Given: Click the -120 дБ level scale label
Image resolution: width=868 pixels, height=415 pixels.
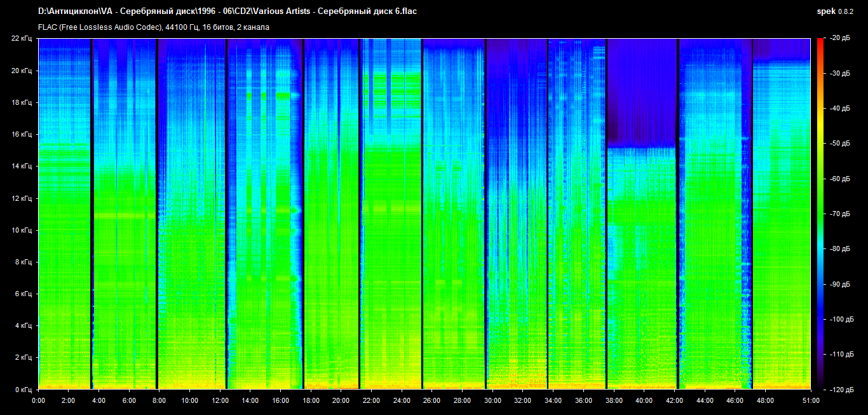Looking at the screenshot, I should pos(841,388).
